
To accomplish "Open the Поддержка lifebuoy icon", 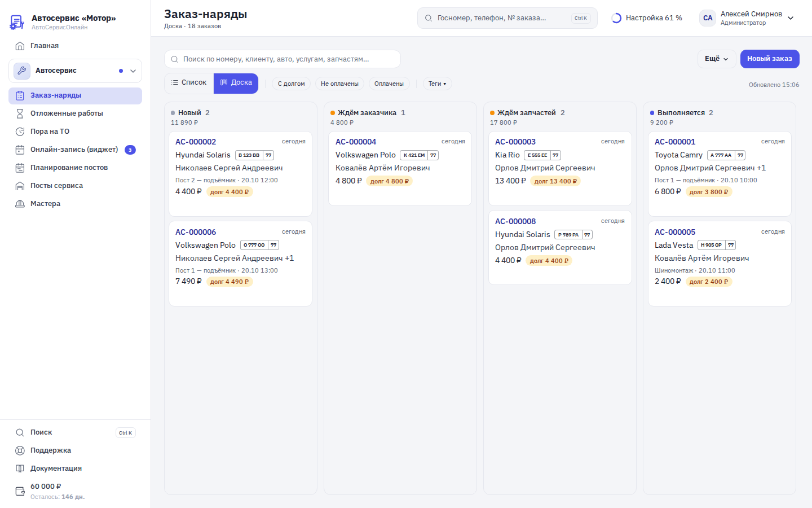I will coord(20,450).
